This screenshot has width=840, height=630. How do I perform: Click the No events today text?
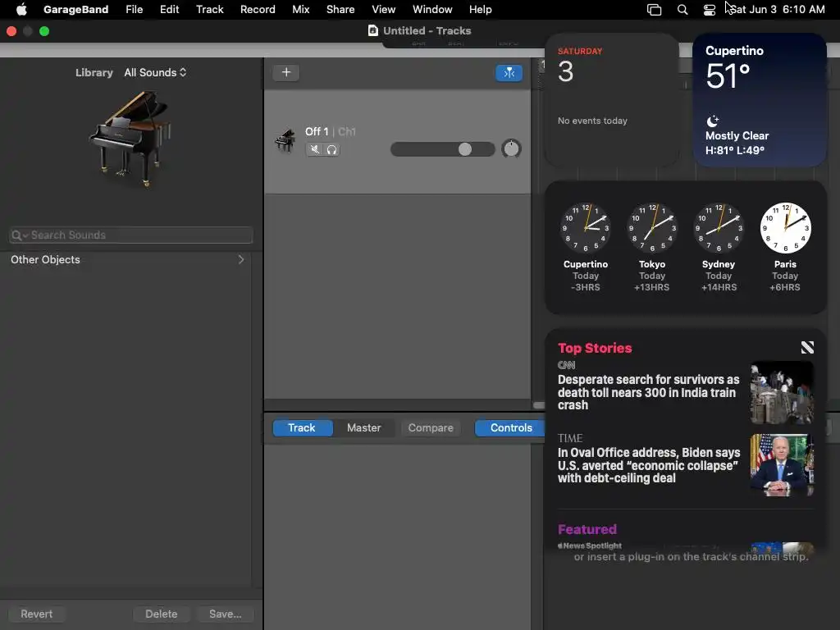click(x=592, y=121)
